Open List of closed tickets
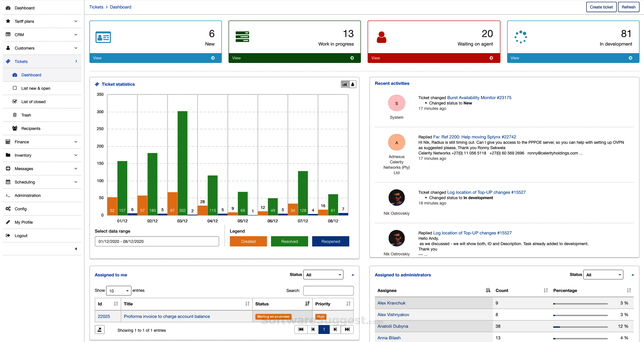 33,102
